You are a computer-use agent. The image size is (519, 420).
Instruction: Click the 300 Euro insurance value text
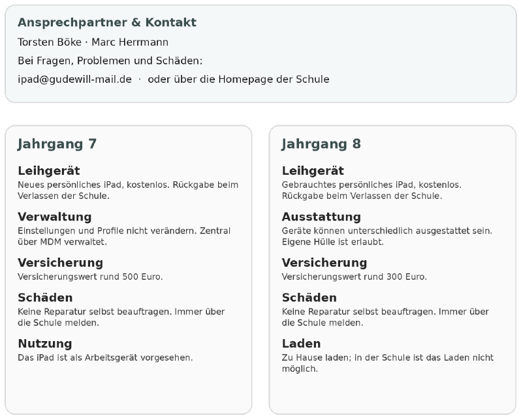[x=407, y=277]
